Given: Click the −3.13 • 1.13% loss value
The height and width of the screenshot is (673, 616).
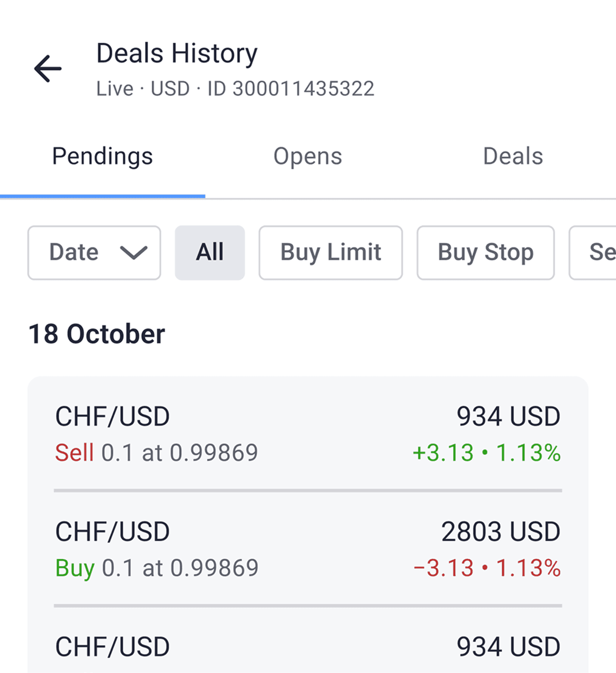Looking at the screenshot, I should 487,567.
